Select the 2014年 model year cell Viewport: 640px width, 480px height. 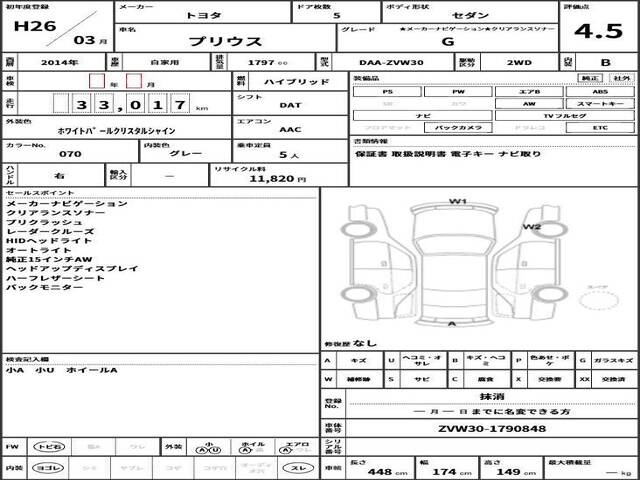(60, 62)
